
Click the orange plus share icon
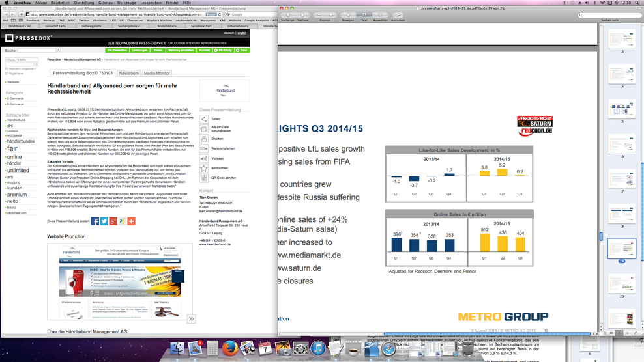coord(131,221)
